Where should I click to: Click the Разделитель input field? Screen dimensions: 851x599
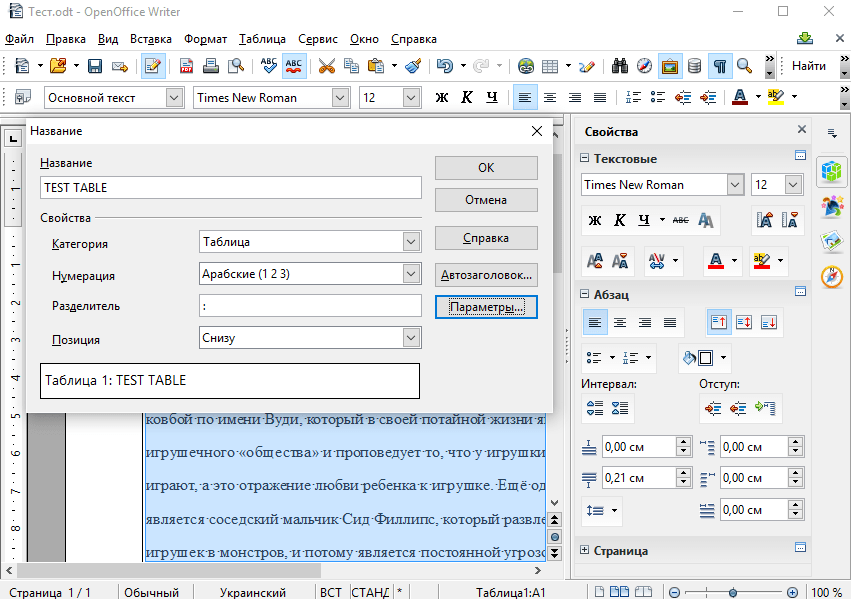(310, 306)
